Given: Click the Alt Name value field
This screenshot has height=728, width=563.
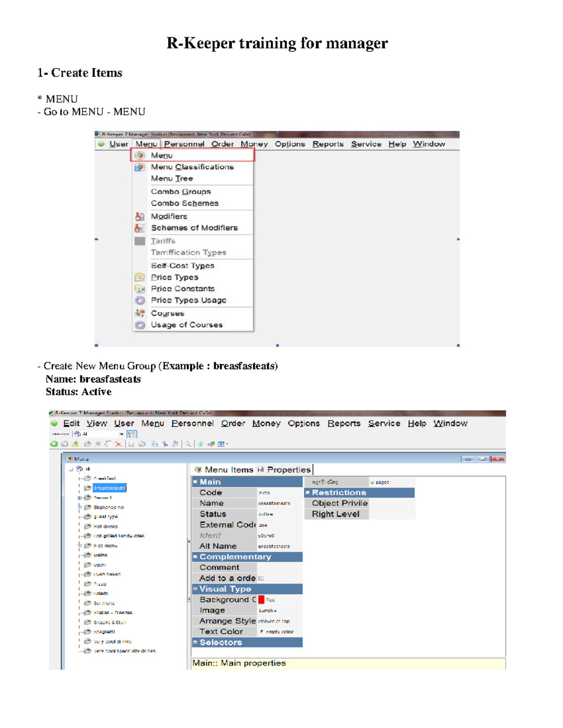Looking at the screenshot, I should click(x=280, y=546).
